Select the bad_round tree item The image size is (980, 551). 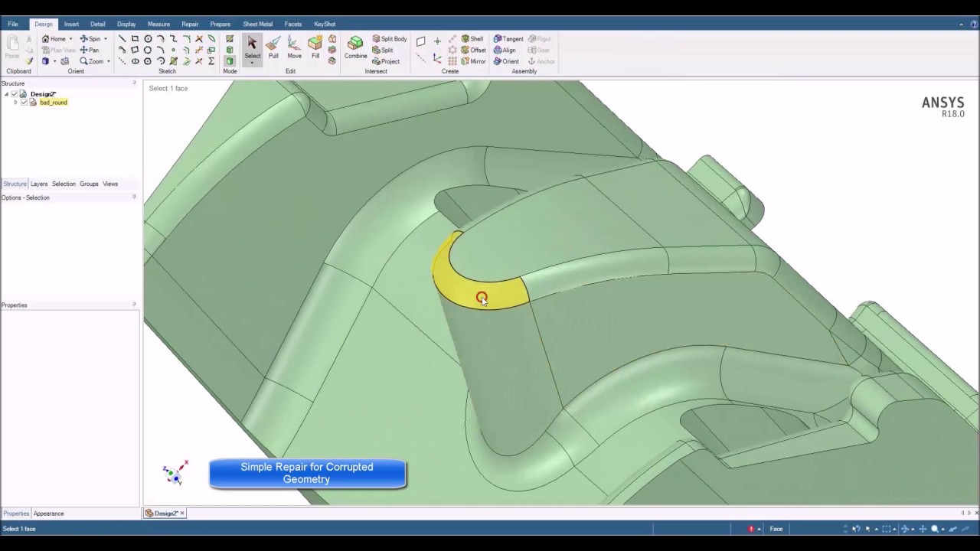(54, 103)
